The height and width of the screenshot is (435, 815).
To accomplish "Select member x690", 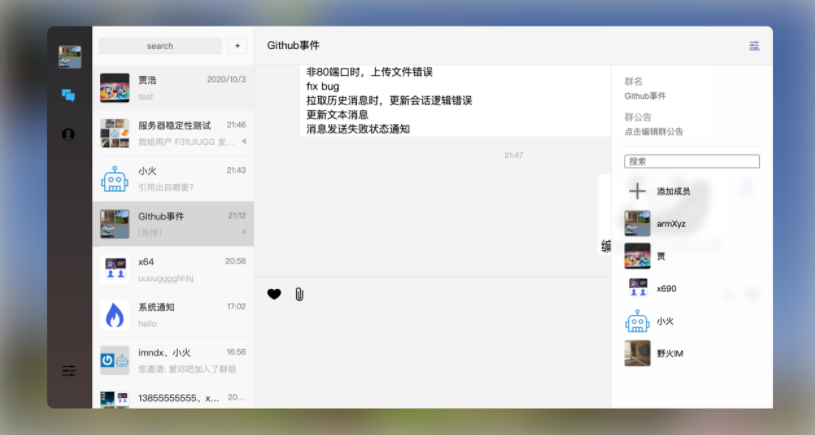I will coord(692,288).
